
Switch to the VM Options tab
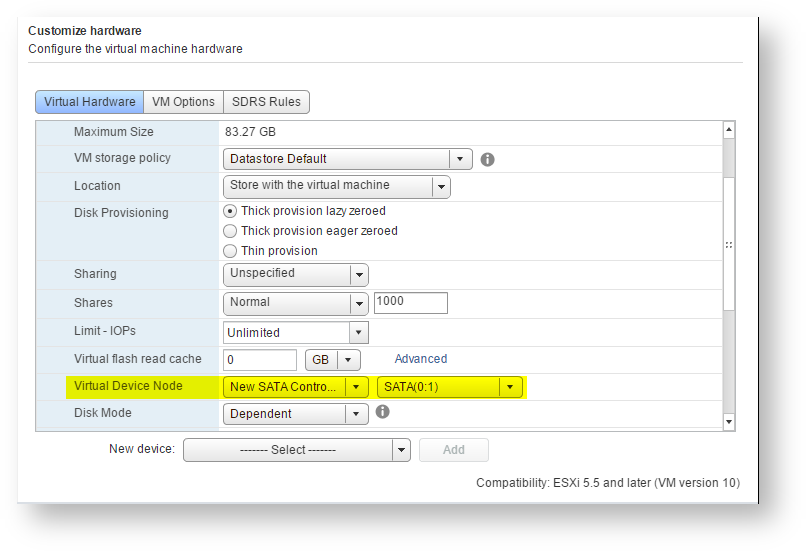coord(183,102)
